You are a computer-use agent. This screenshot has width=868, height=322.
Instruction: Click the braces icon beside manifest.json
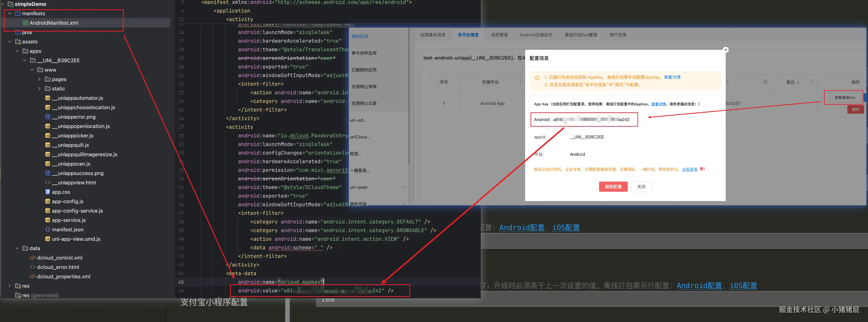(x=48, y=229)
